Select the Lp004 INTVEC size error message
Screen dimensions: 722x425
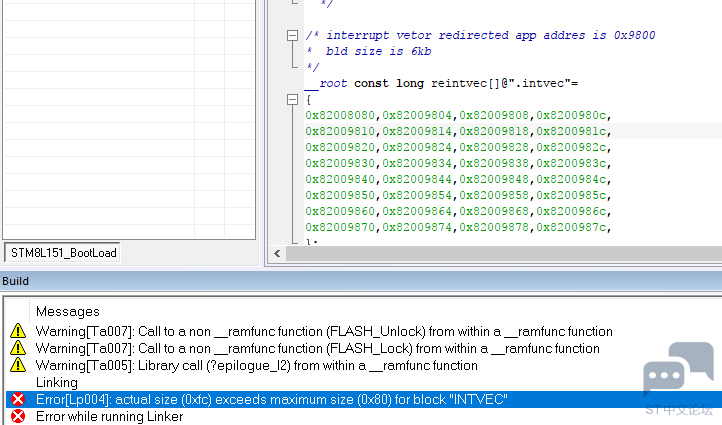coord(272,399)
